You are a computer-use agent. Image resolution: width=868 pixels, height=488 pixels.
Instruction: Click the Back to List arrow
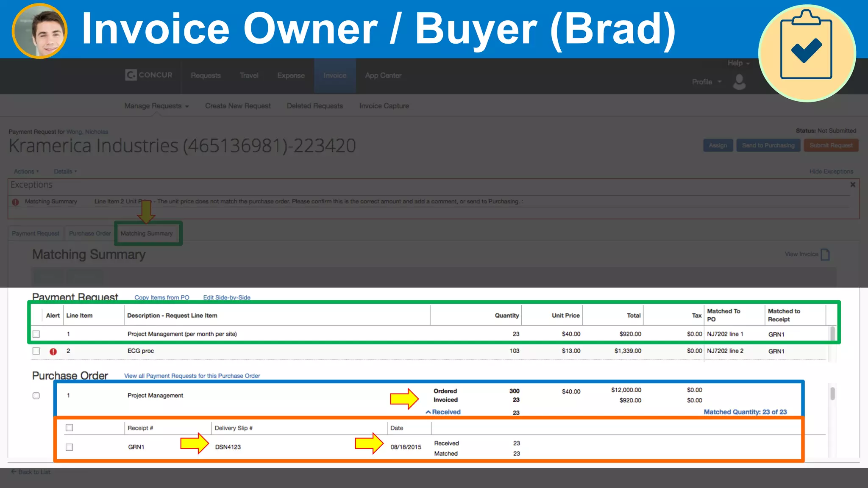tap(14, 471)
